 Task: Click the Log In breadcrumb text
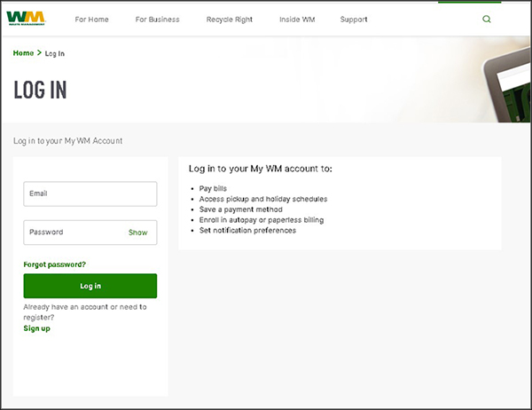click(x=55, y=53)
